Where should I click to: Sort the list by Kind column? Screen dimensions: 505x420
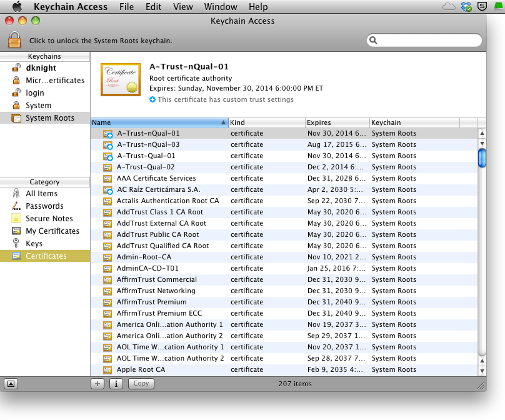click(x=267, y=122)
